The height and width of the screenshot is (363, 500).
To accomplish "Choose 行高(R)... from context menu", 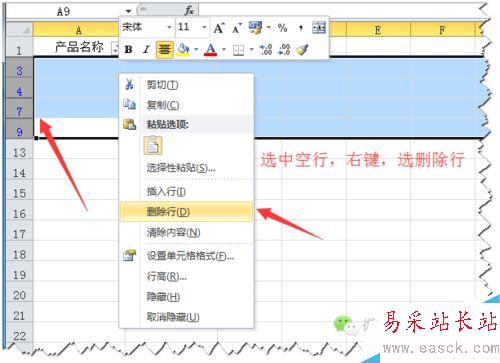I will tap(187, 276).
